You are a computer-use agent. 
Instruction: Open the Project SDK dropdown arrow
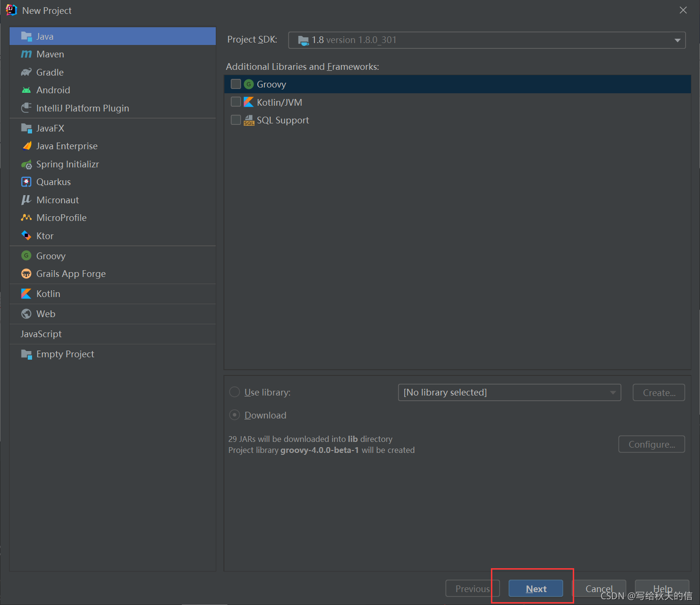point(678,40)
